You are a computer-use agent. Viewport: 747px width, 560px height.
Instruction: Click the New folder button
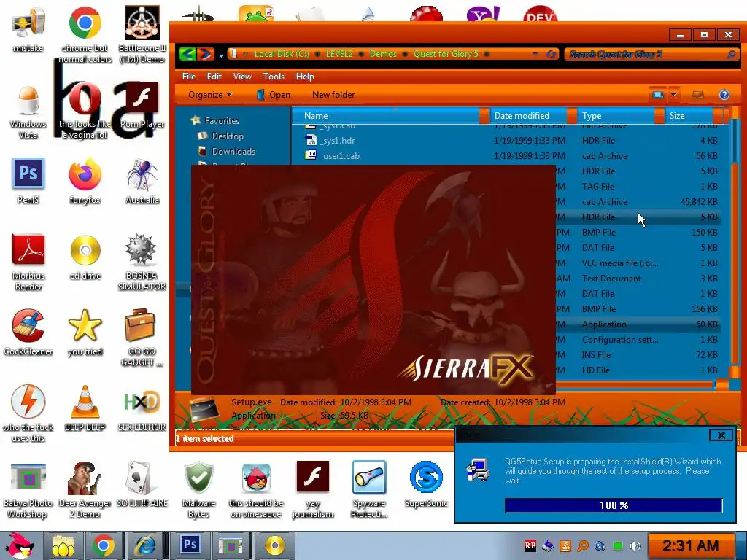tap(333, 95)
